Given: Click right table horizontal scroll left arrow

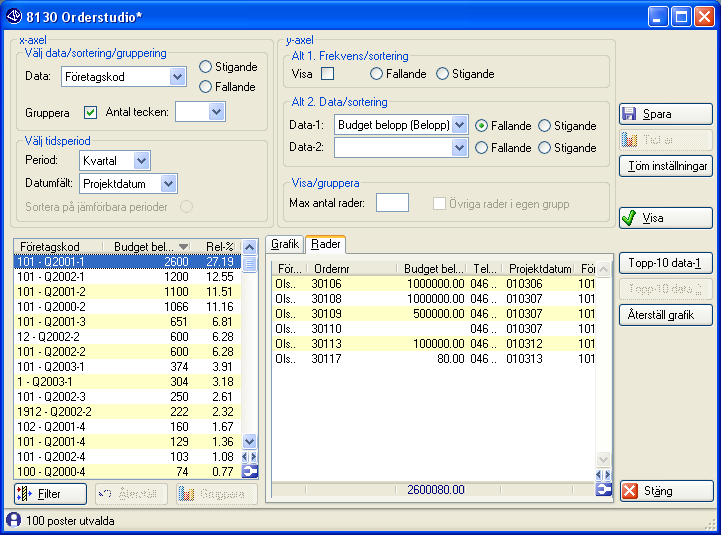Looking at the screenshot, I should point(599,475).
